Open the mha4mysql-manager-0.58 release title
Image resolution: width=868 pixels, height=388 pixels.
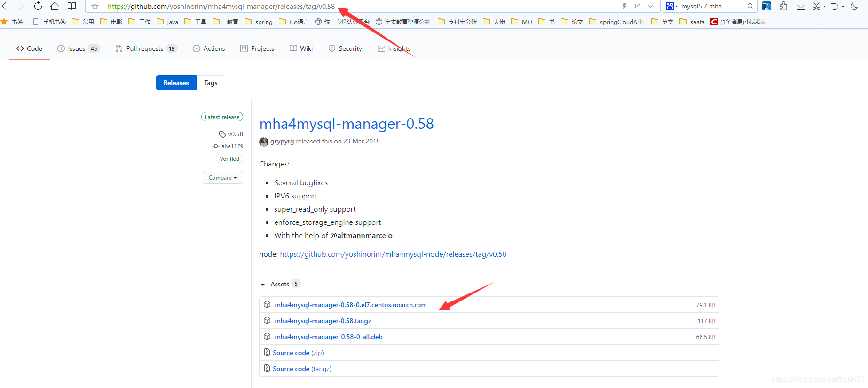click(x=347, y=124)
